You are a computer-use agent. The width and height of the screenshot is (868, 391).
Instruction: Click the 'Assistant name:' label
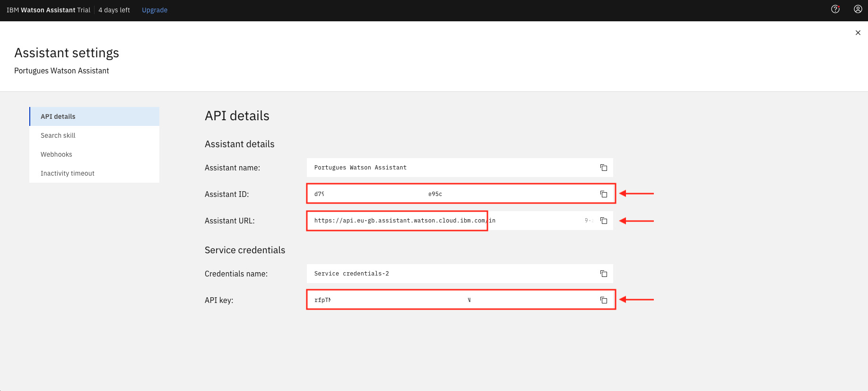pos(232,168)
